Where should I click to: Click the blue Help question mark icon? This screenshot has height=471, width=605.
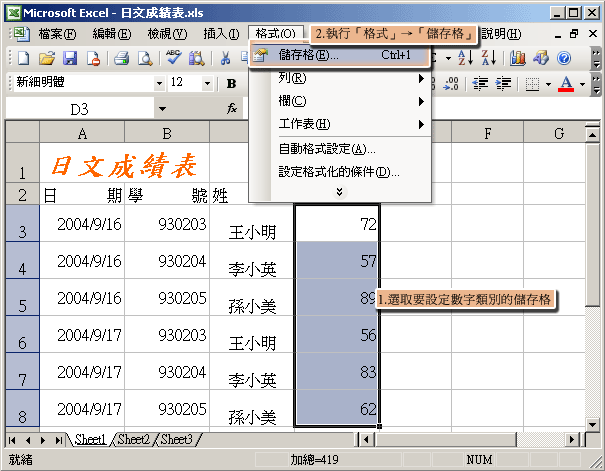[564, 58]
